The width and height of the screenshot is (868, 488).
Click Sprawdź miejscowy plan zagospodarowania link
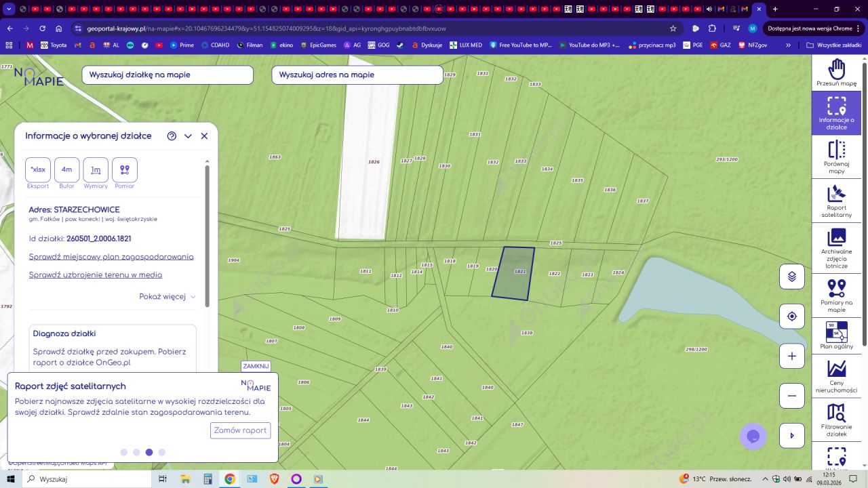pos(111,257)
